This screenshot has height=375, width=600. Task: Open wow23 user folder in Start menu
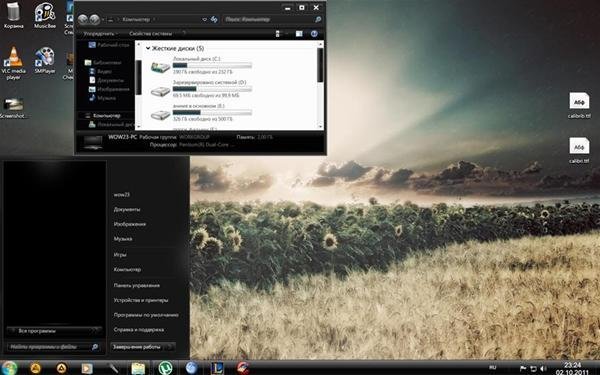pyautogui.click(x=122, y=195)
